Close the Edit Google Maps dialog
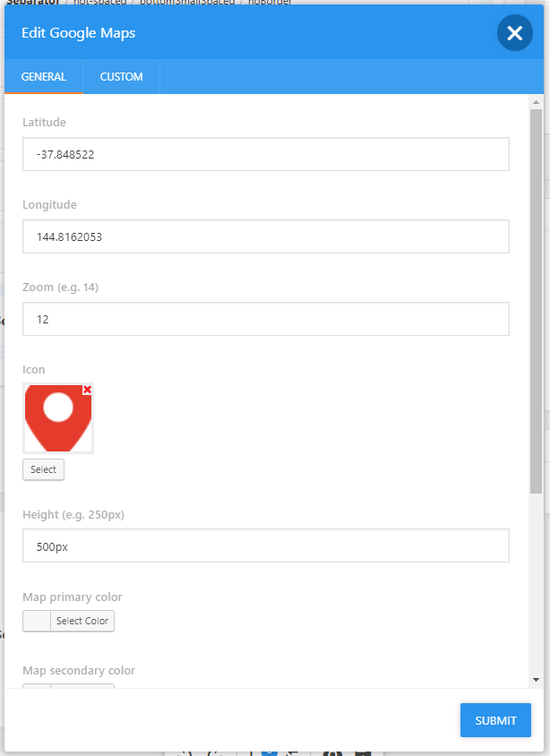This screenshot has height=756, width=550. coord(514,33)
